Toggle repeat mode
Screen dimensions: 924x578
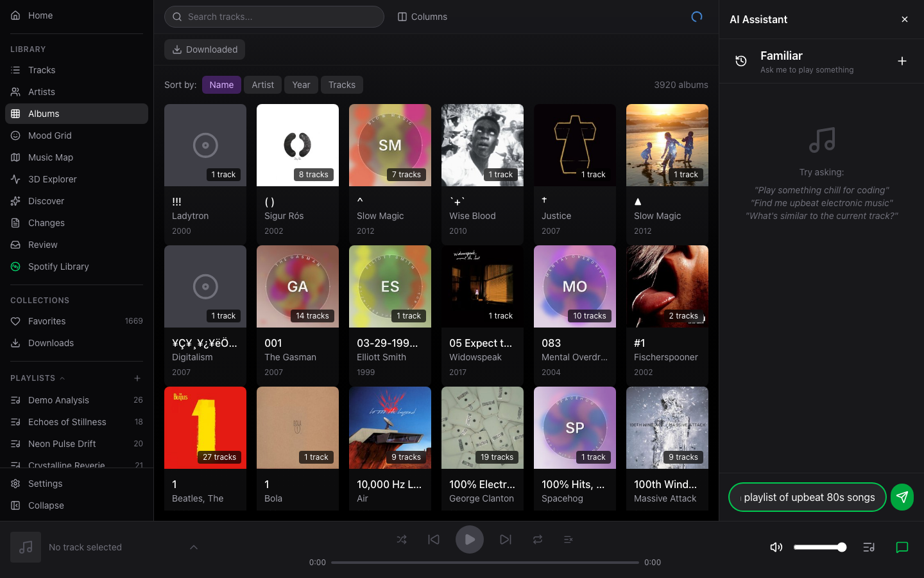pos(538,539)
